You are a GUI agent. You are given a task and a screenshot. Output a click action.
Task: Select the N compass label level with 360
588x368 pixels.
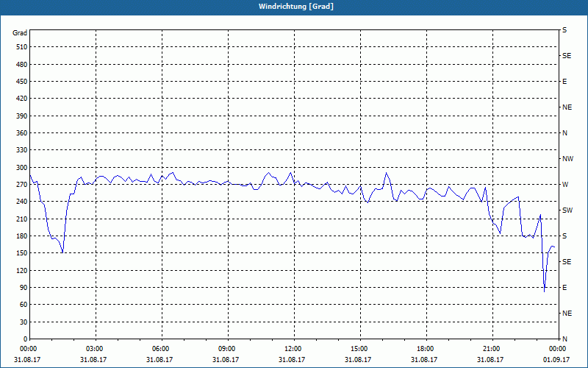tap(564, 133)
